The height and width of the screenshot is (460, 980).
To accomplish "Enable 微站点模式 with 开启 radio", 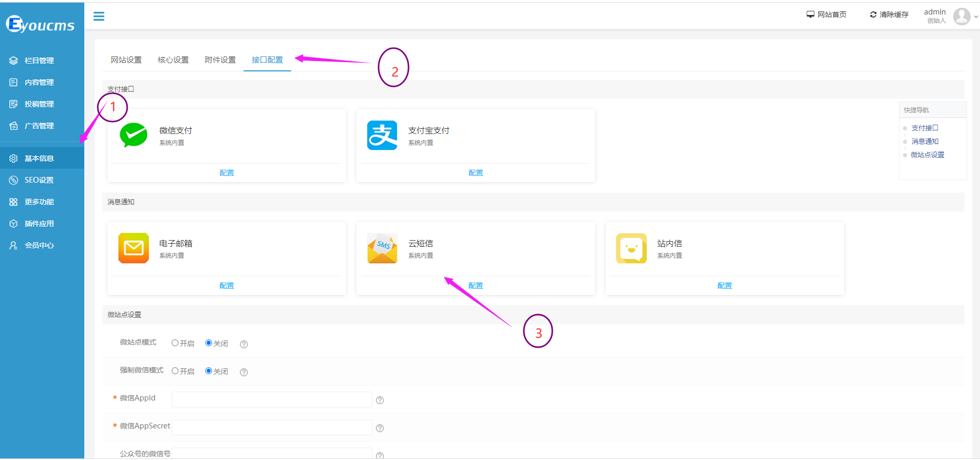I will coord(175,343).
